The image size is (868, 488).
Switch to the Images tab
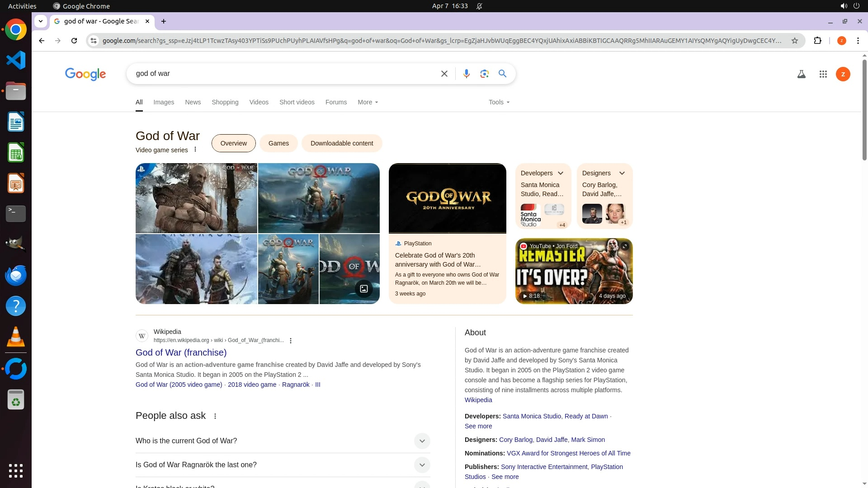pos(164,102)
